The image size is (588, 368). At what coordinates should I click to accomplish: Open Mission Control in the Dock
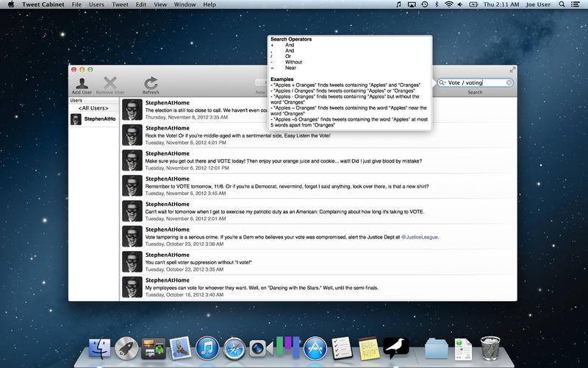tap(154, 348)
